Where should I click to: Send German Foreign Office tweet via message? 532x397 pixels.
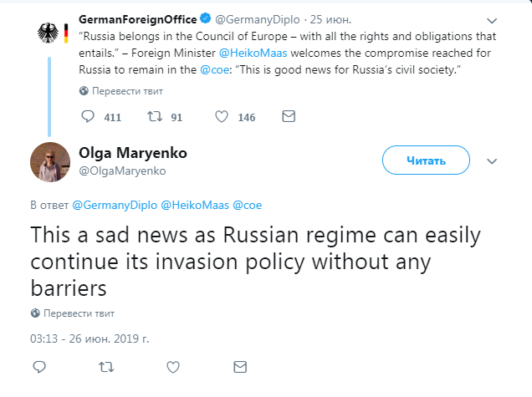point(288,117)
